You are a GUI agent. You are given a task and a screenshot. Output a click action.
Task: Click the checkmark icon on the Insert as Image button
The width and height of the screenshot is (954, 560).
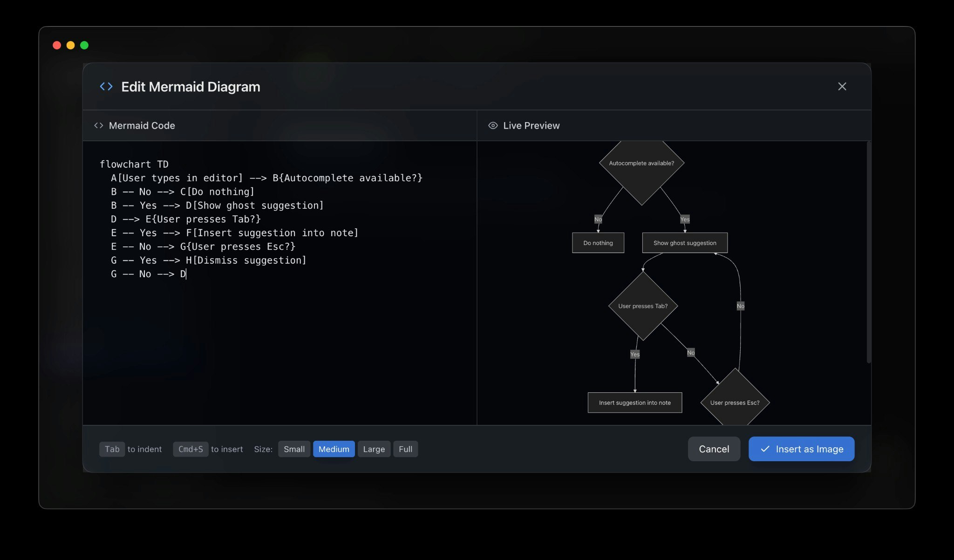point(765,449)
